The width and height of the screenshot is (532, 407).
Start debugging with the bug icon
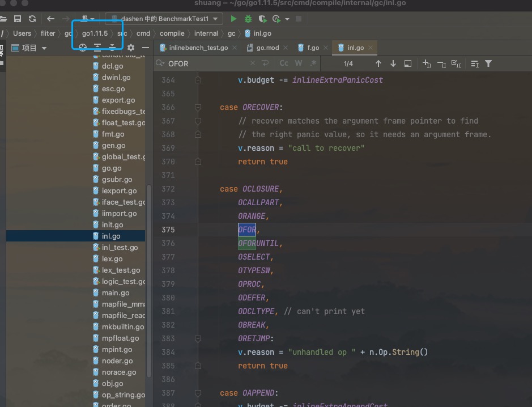coord(248,19)
